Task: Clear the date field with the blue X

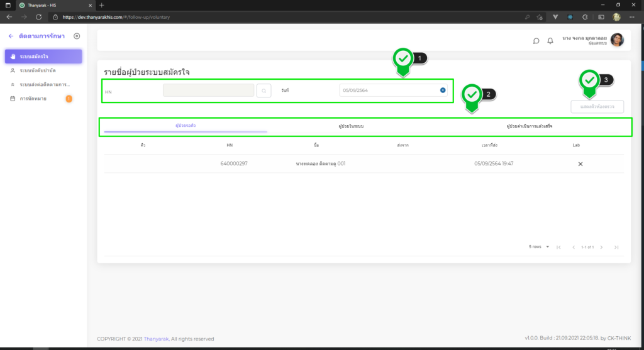Action: 443,90
